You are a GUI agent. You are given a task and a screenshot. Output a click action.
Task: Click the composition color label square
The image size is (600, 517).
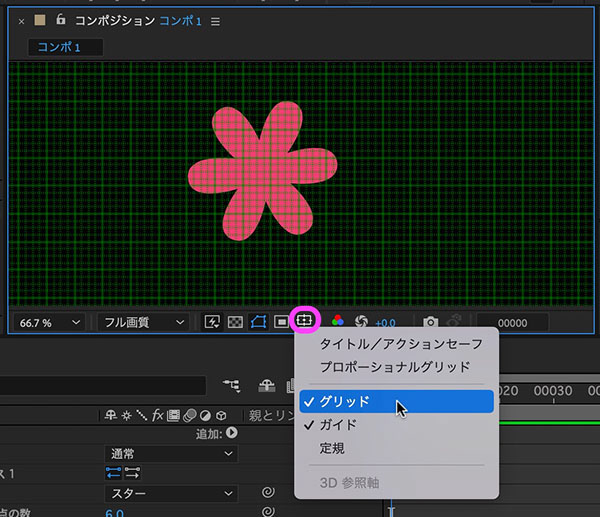(40, 20)
